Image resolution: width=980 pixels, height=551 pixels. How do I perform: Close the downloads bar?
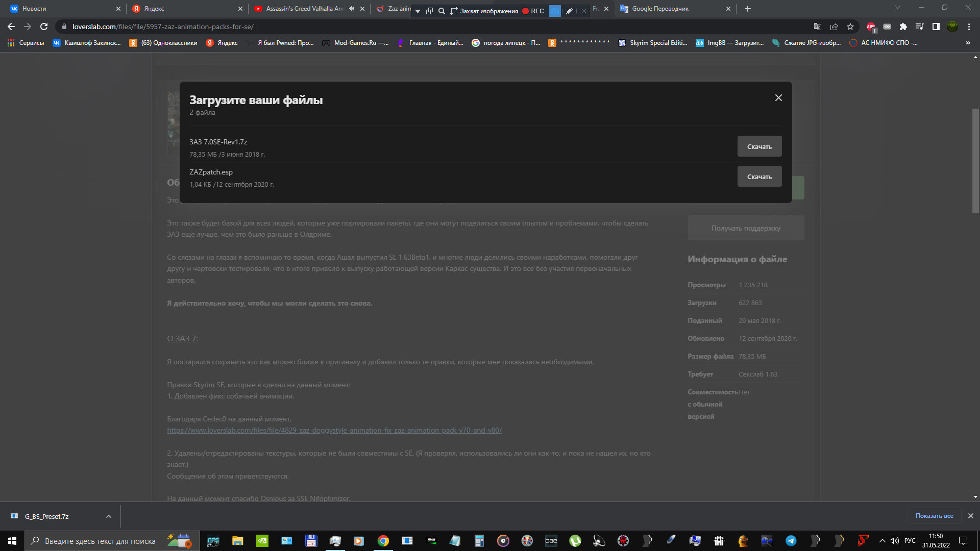(x=971, y=516)
